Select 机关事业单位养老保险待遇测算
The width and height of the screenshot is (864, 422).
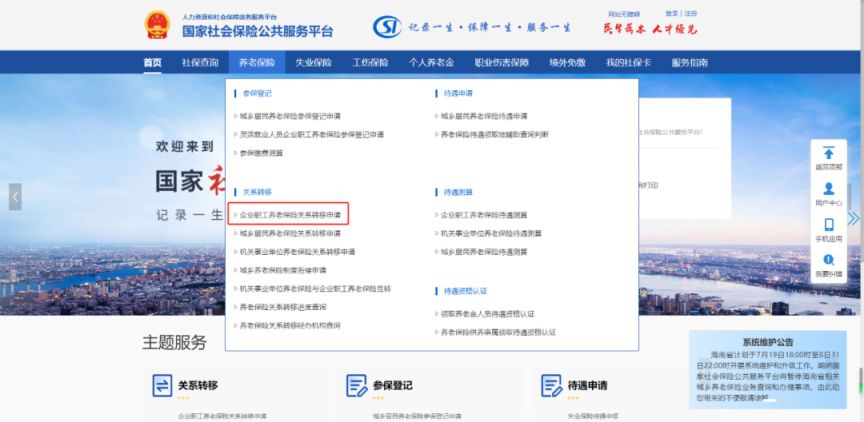pos(491,234)
